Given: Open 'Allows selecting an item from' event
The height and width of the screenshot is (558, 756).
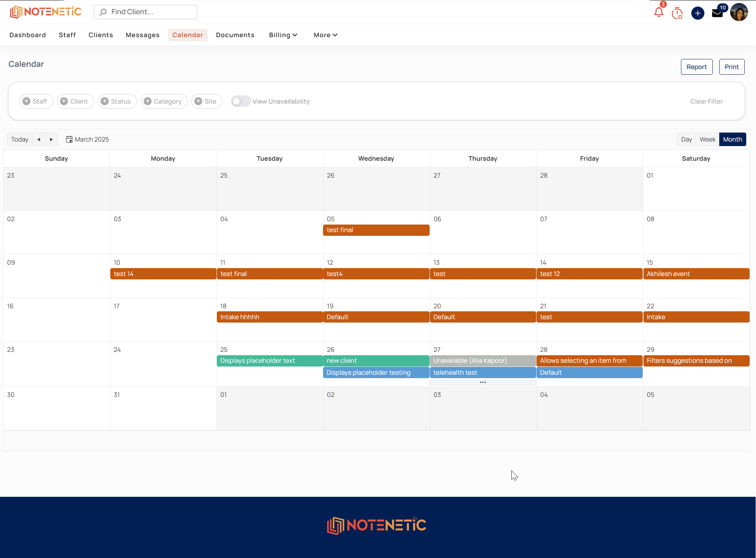Looking at the screenshot, I should tap(589, 361).
